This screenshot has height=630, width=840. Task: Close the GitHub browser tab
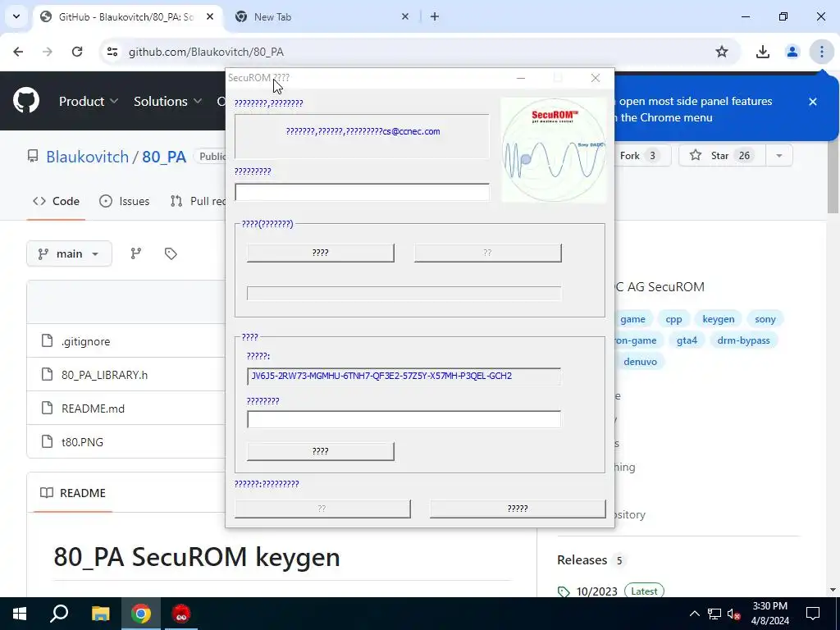pyautogui.click(x=210, y=16)
